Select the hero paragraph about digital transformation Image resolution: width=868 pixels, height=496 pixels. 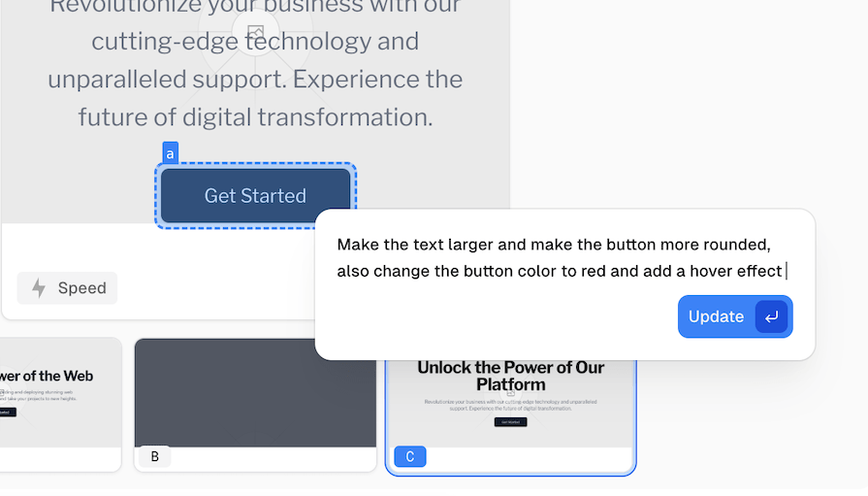coord(255,63)
